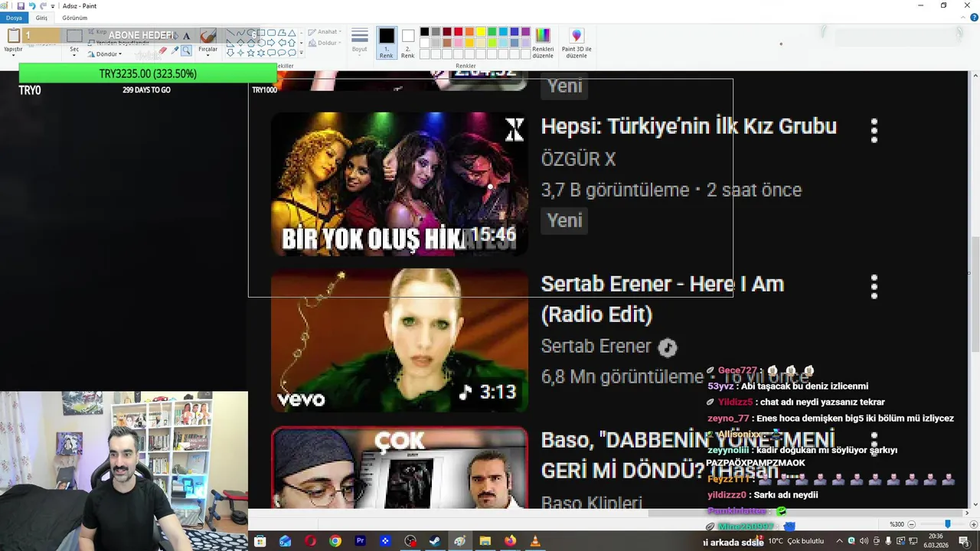The width and height of the screenshot is (980, 551).
Task: Open video title Sertab Erener - Here I Am
Action: click(662, 299)
